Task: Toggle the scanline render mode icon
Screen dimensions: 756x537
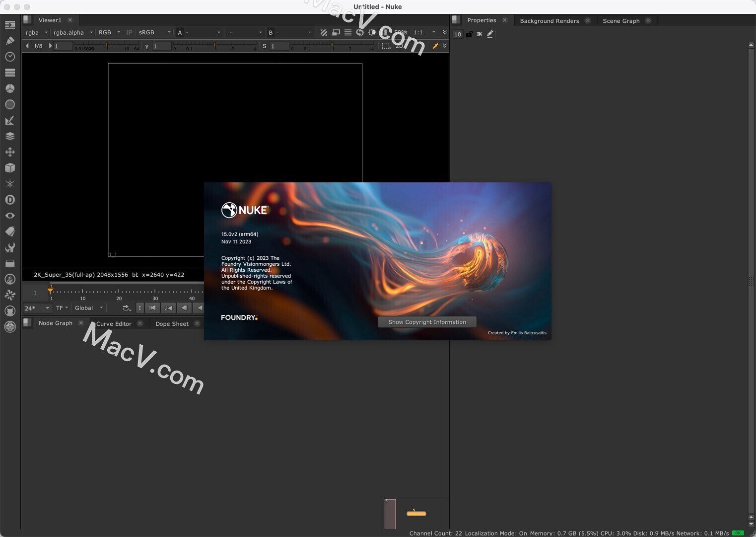Action: 348,32
